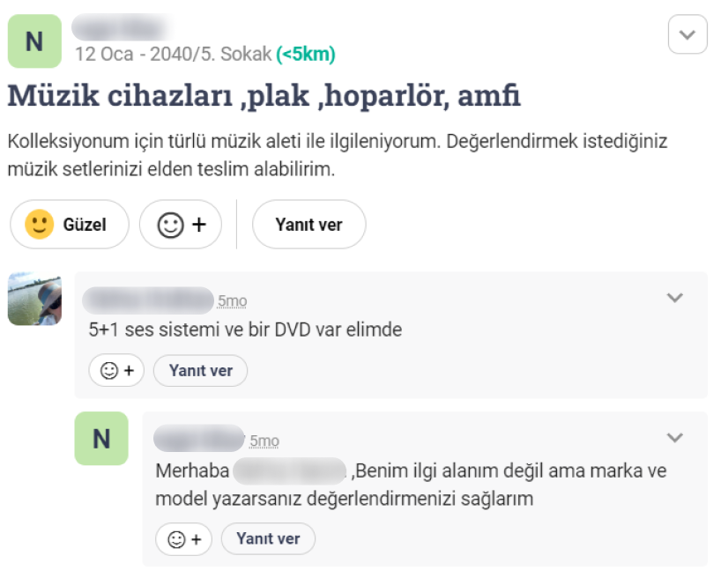Expand post options chevron at top right
This screenshot has width=728, height=578.
[x=687, y=35]
